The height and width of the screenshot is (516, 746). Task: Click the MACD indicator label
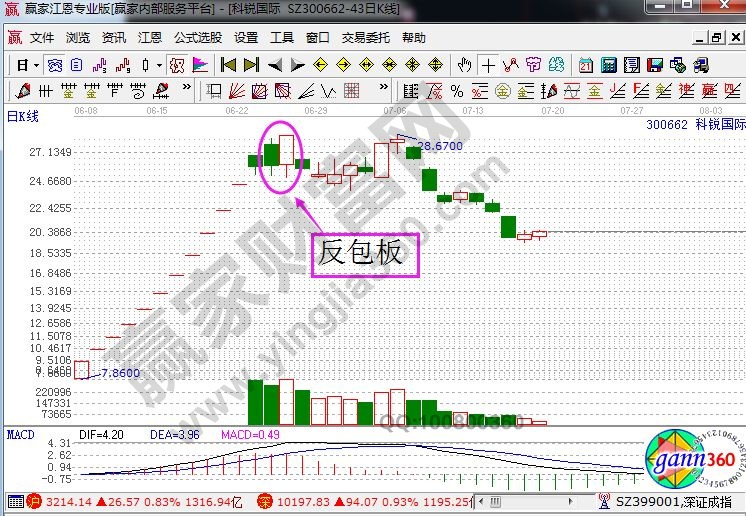(20, 435)
